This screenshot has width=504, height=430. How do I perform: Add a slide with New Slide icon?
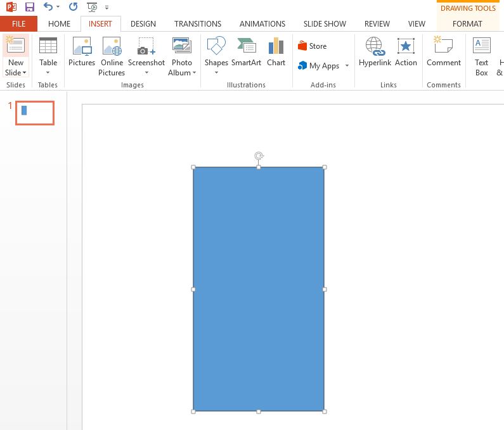pos(15,46)
